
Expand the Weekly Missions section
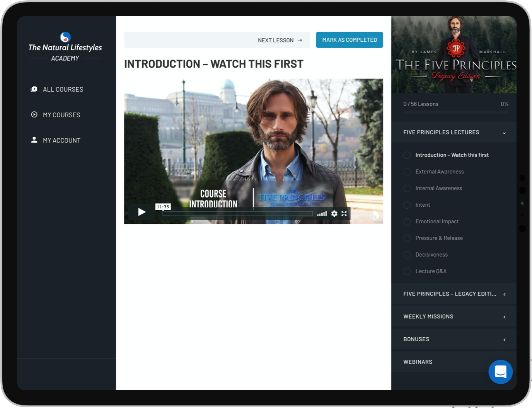click(x=504, y=317)
